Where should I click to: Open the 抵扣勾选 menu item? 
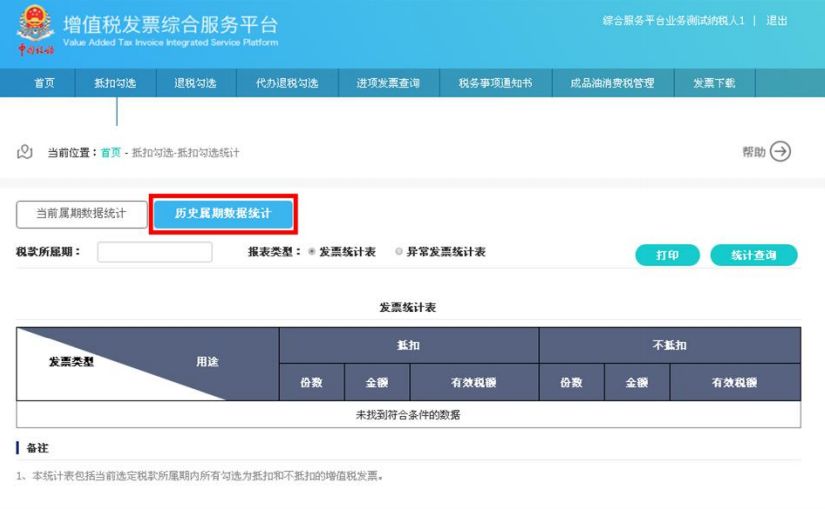(115, 83)
